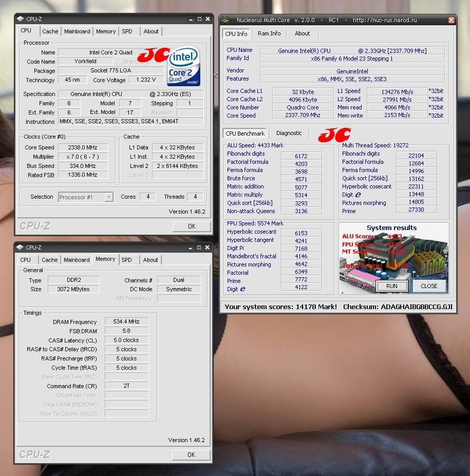
Task: Maximize the top CPU-Z window
Action: point(199,19)
